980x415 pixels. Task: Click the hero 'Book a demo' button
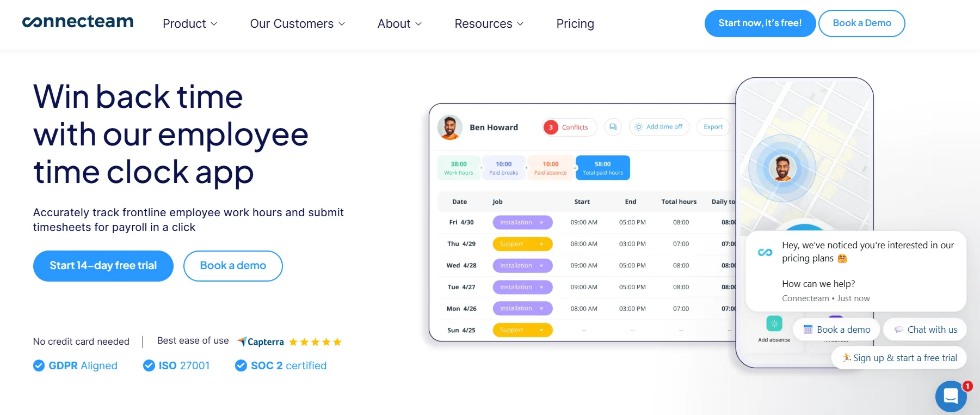pos(233,266)
